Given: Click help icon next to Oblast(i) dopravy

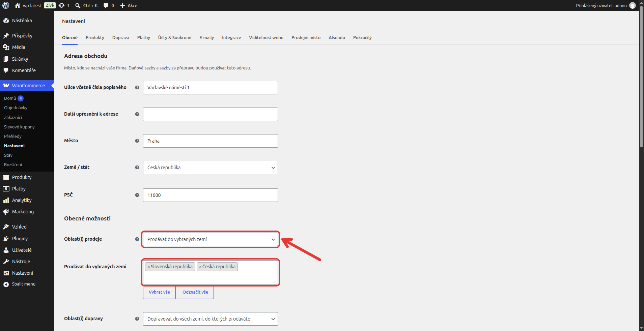Looking at the screenshot, I should [x=137, y=319].
